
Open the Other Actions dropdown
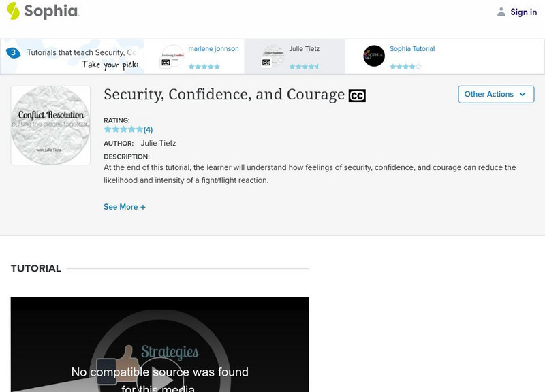[495, 94]
